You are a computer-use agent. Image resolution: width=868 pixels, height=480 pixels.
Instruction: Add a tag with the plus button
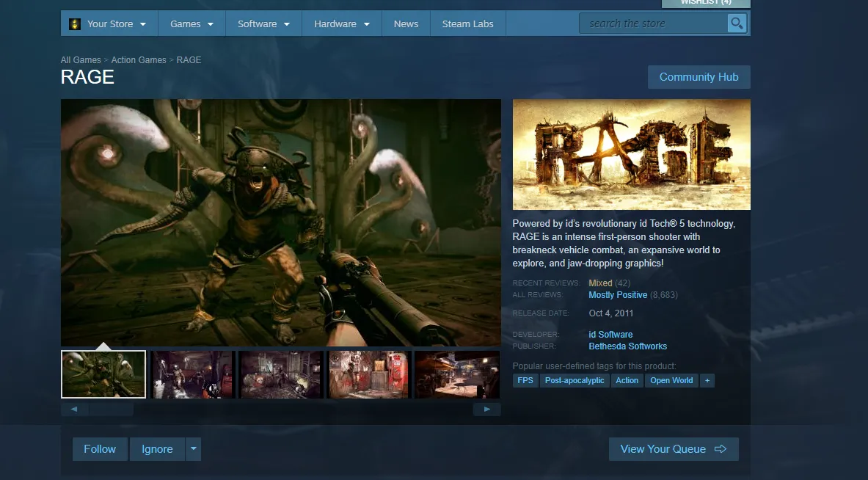point(707,380)
